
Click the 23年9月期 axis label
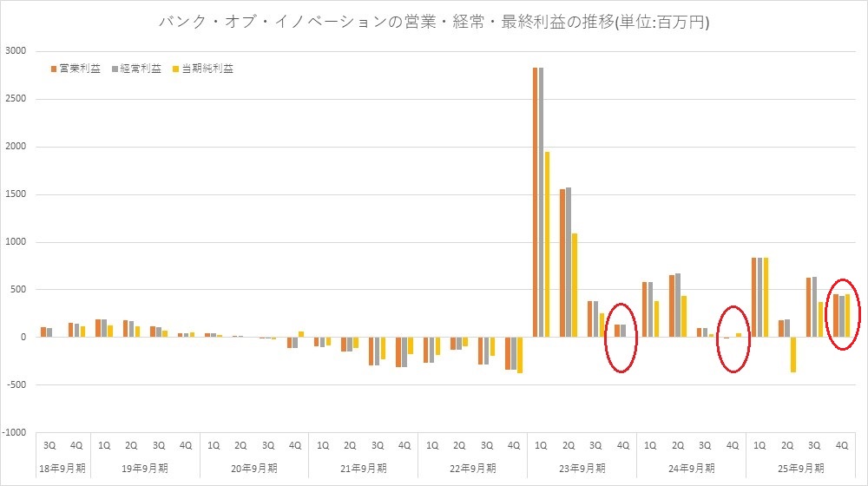pyautogui.click(x=582, y=469)
